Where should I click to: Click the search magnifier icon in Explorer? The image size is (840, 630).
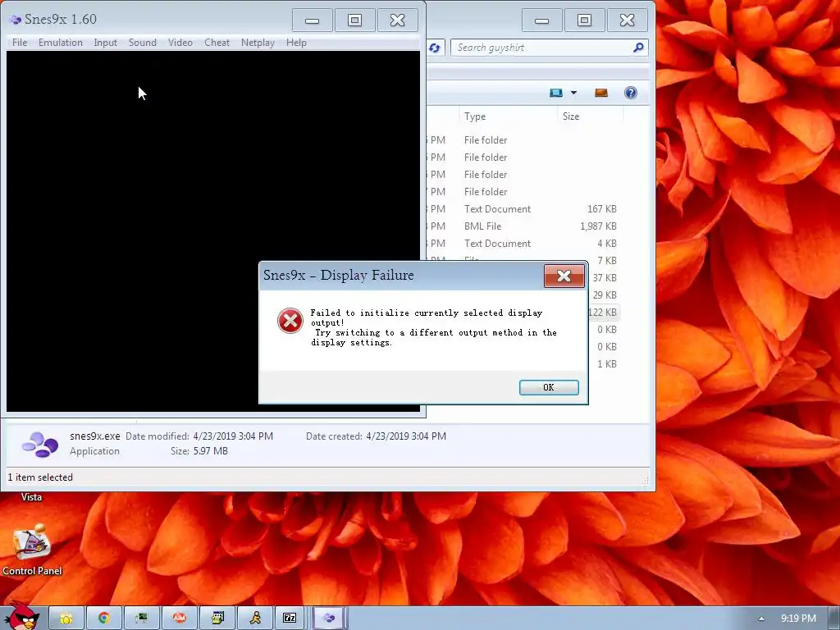(638, 48)
